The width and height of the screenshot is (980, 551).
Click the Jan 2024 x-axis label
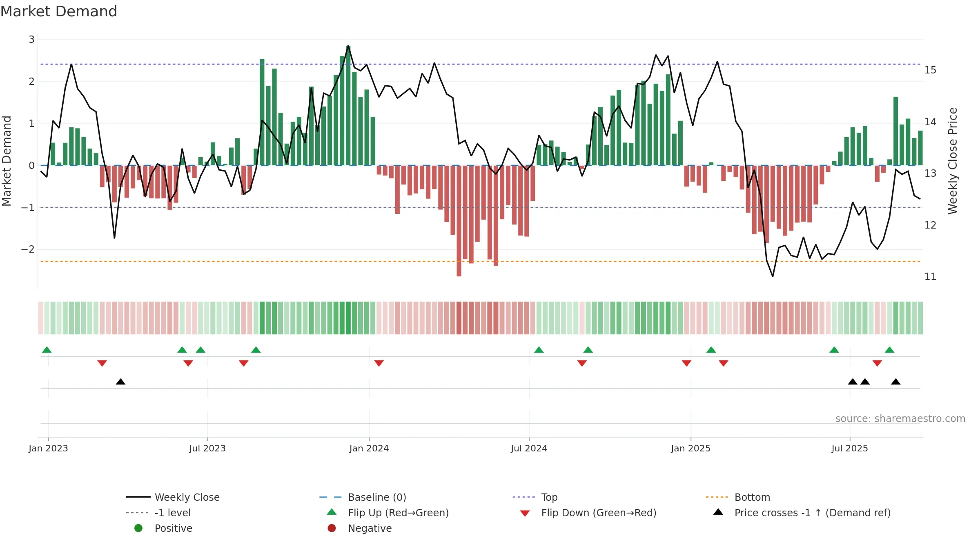coord(369,448)
